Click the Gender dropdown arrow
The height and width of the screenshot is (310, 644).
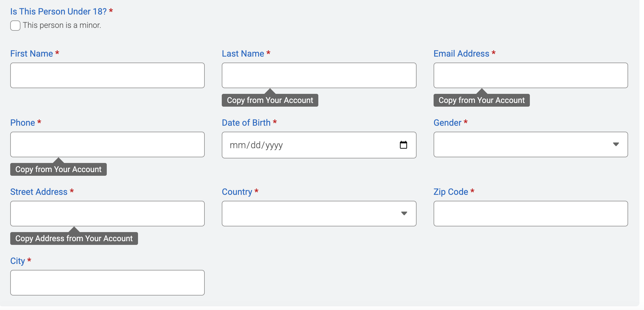coord(616,144)
